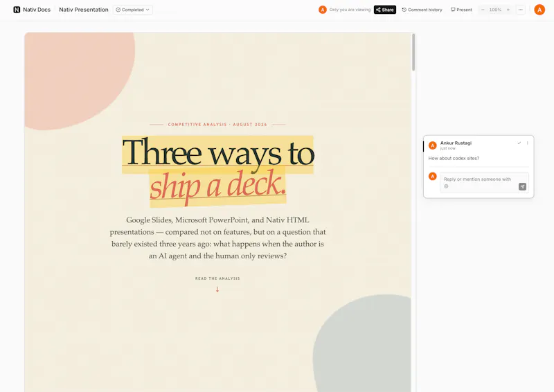This screenshot has width=554, height=392.
Task: Click the 100% zoom level value
Action: coord(495,10)
